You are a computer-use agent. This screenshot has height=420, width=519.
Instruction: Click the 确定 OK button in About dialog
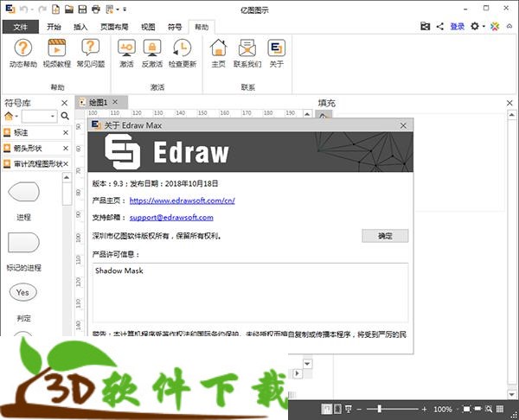385,236
